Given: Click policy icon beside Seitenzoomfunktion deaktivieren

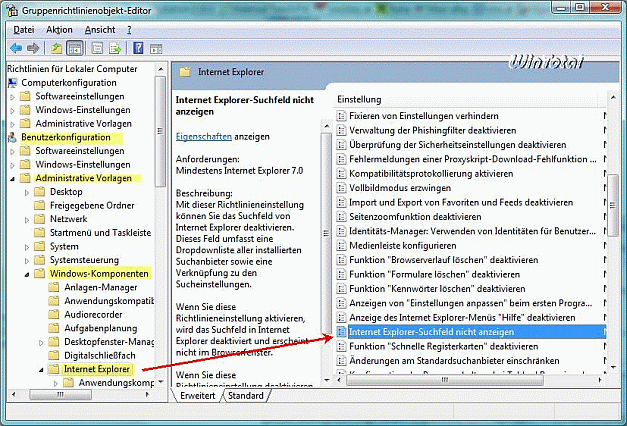Looking at the screenshot, I should tap(341, 217).
